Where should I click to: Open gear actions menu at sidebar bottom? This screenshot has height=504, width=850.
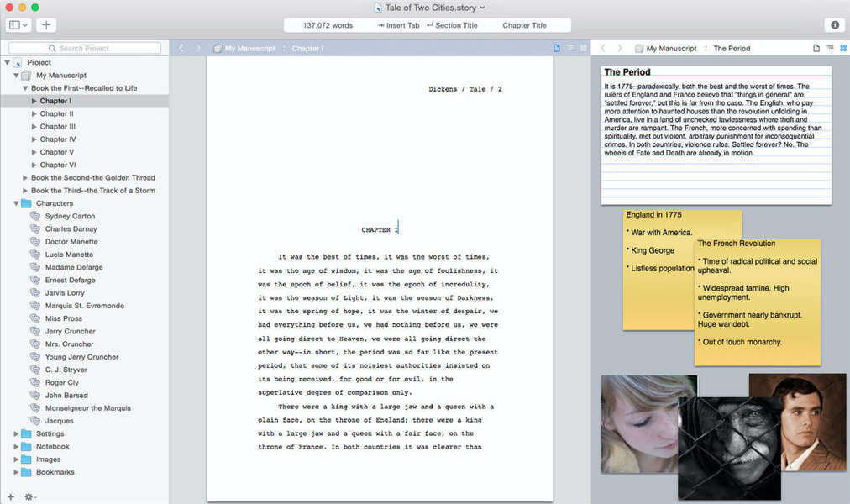point(30,496)
